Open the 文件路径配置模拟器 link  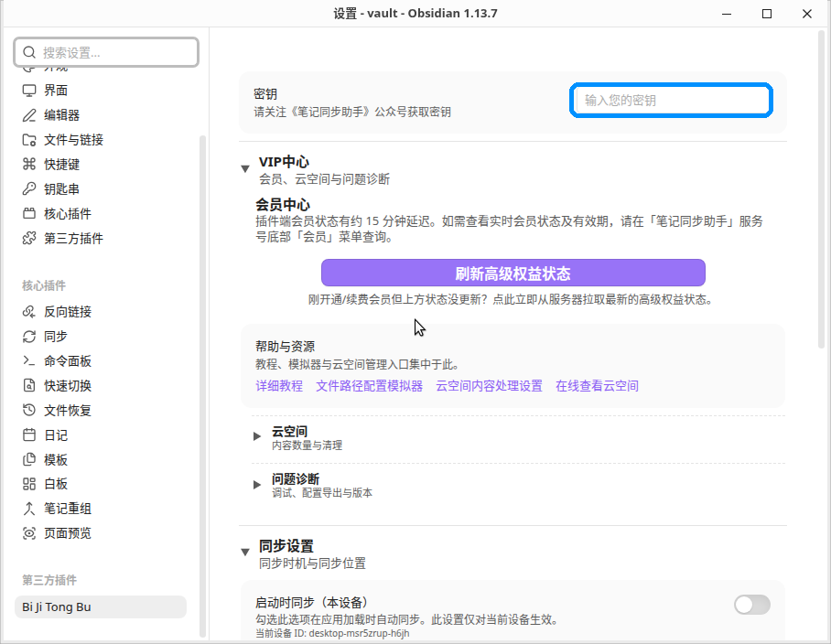(x=370, y=386)
